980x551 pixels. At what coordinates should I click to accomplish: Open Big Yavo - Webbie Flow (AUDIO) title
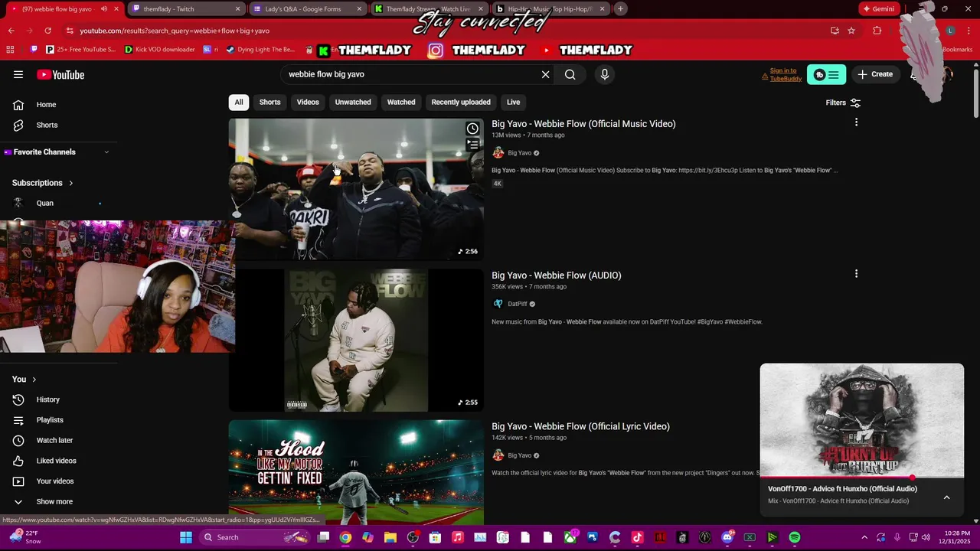(x=557, y=275)
